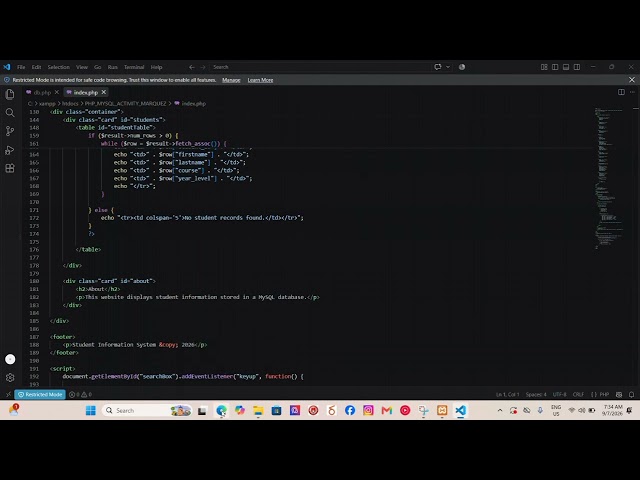Open Gmail from the taskbar
Screen dimensions: 640x480
(x=387, y=410)
